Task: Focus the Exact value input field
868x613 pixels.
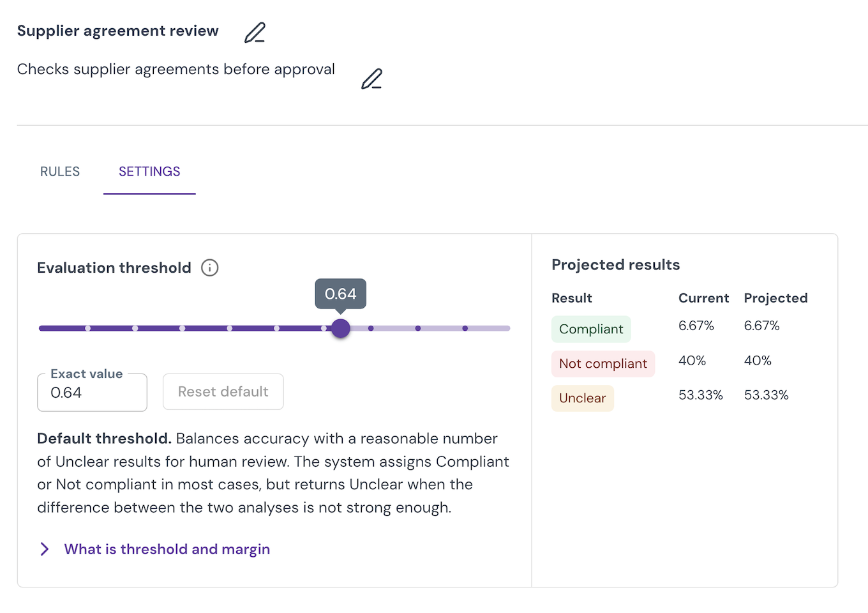Action: point(93,392)
